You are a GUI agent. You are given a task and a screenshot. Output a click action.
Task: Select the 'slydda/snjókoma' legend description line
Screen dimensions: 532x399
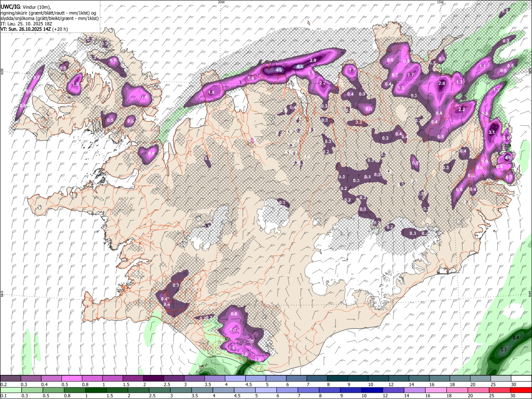tap(49, 18)
